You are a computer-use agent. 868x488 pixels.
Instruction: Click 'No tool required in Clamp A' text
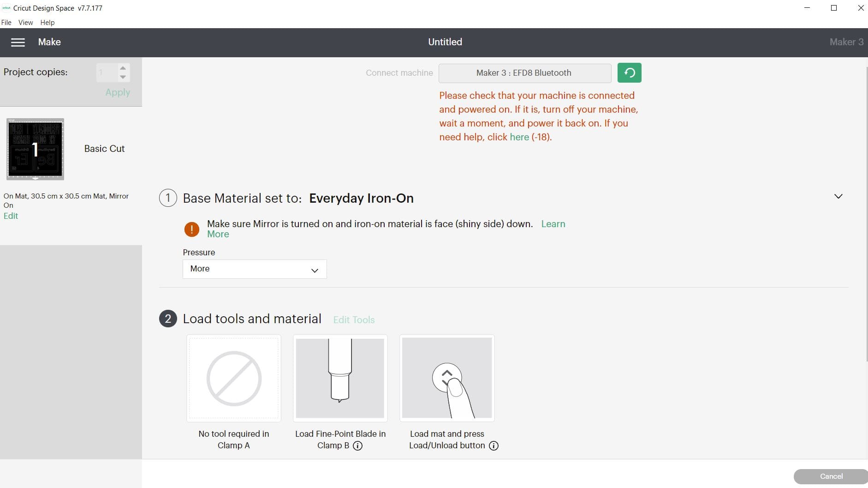(x=234, y=440)
